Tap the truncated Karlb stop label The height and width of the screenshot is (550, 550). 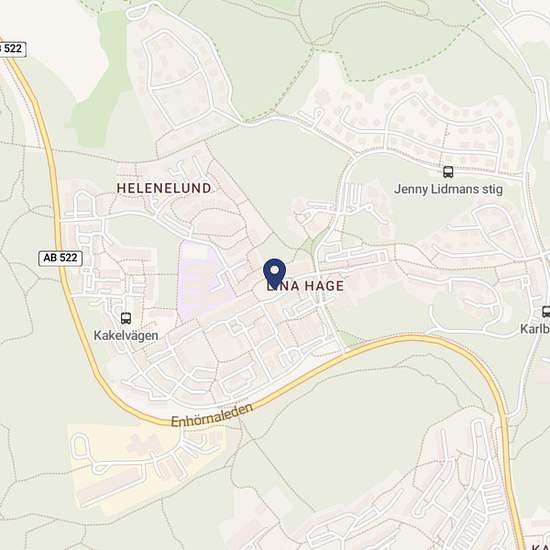point(535,329)
